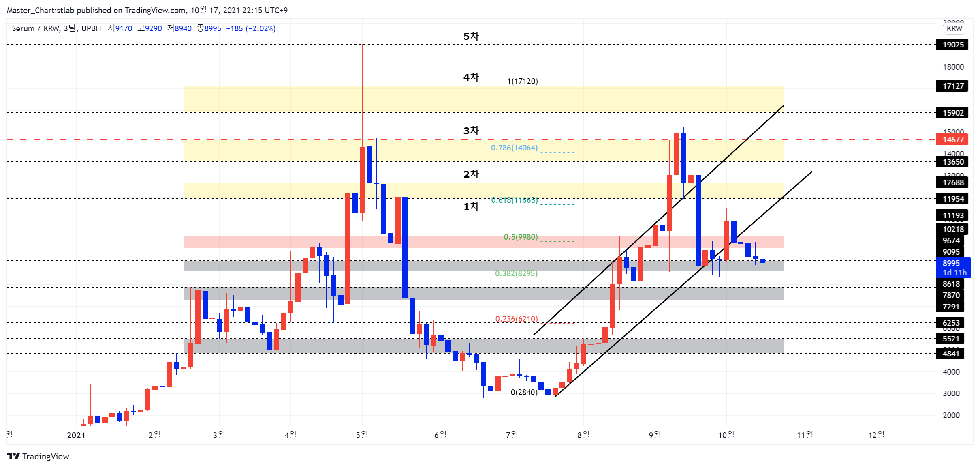Click the blue 8995 current price label
Viewport: 980px width, 468px height.
(x=953, y=268)
